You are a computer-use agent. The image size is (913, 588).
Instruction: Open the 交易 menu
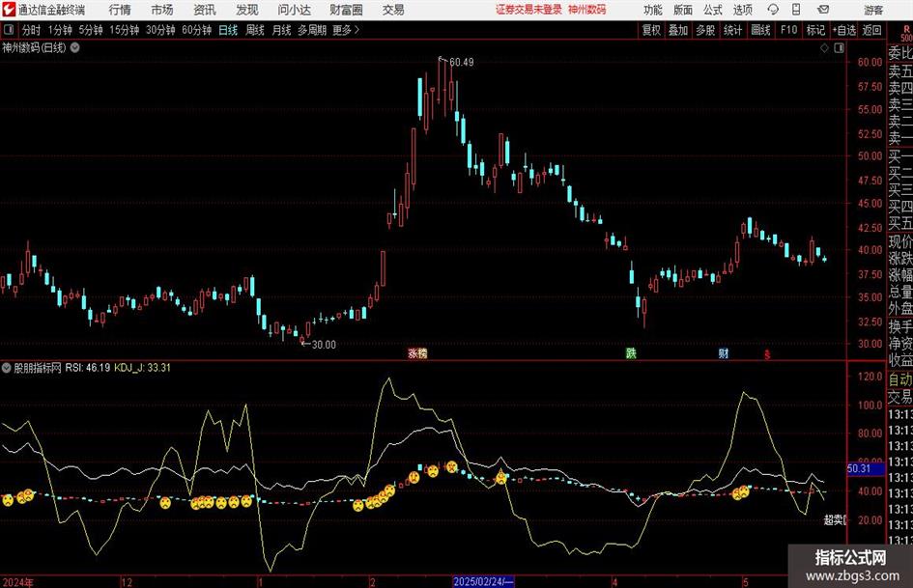(x=393, y=10)
